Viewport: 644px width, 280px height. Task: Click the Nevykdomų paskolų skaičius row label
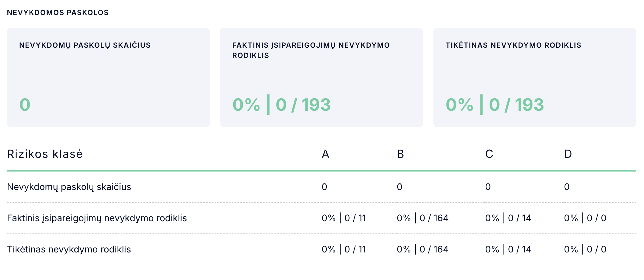coord(69,187)
